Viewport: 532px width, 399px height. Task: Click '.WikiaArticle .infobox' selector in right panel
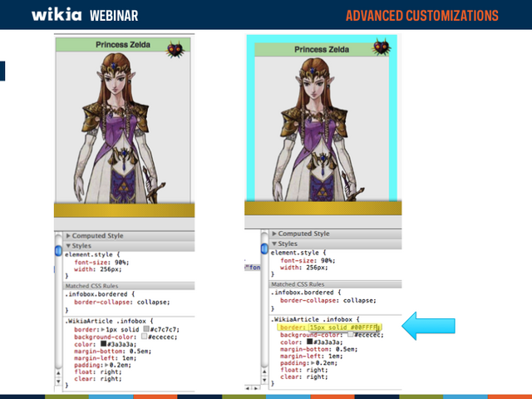point(312,319)
